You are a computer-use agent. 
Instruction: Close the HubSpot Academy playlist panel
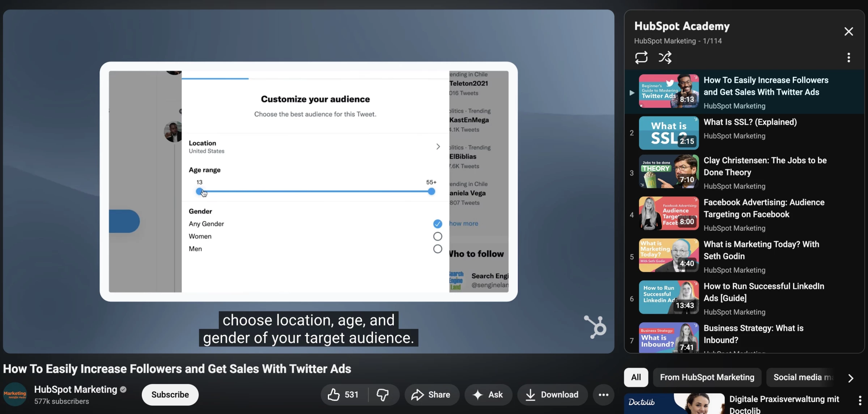pos(848,31)
